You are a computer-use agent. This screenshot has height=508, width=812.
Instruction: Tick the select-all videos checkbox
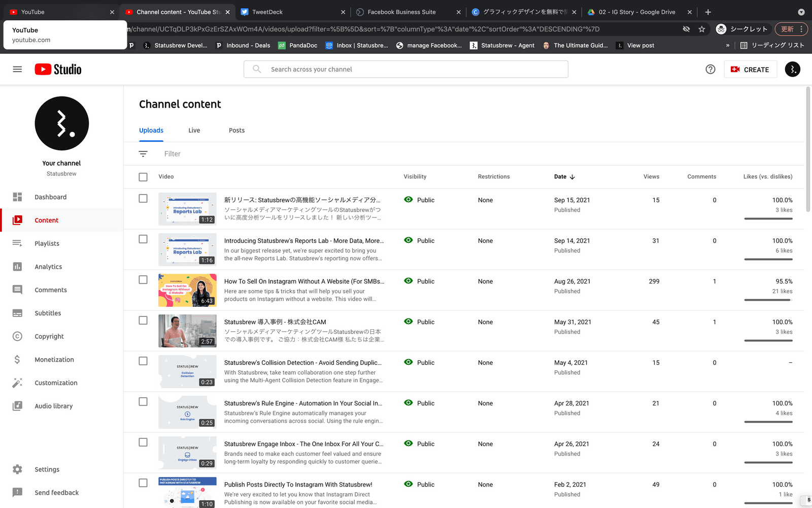click(x=143, y=177)
